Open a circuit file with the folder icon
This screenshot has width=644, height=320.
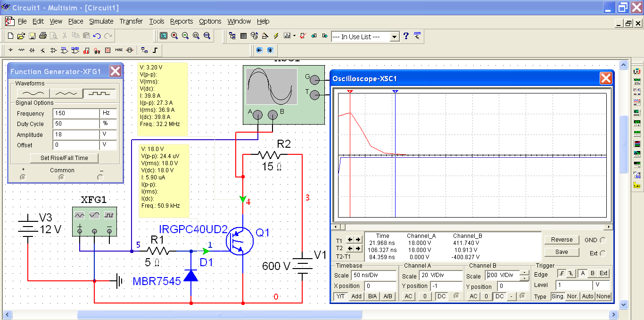coord(21,36)
